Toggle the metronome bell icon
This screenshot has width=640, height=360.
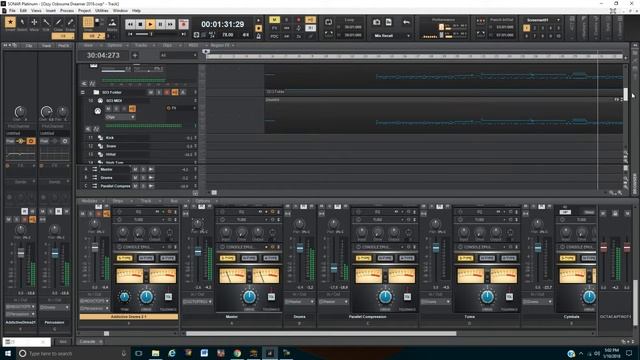click(x=258, y=36)
